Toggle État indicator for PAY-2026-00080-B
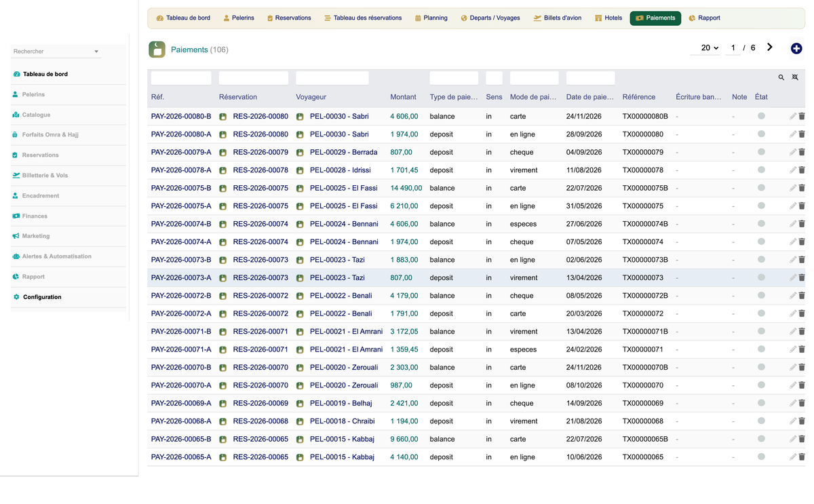Screen dimensions: 814x504 tap(762, 116)
